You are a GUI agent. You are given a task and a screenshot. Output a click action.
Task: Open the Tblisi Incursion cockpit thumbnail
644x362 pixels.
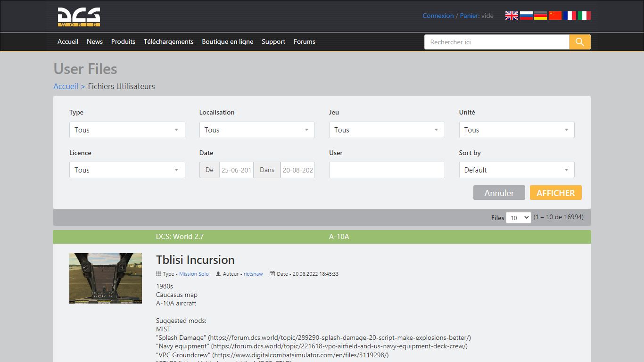coord(106,278)
